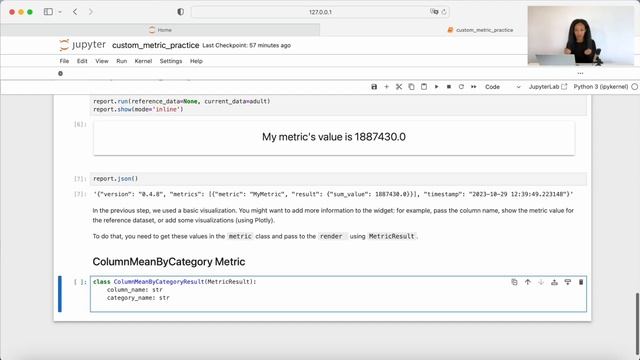Image resolution: width=640 pixels, height=360 pixels.
Task: Open the Run menu
Action: point(122,61)
